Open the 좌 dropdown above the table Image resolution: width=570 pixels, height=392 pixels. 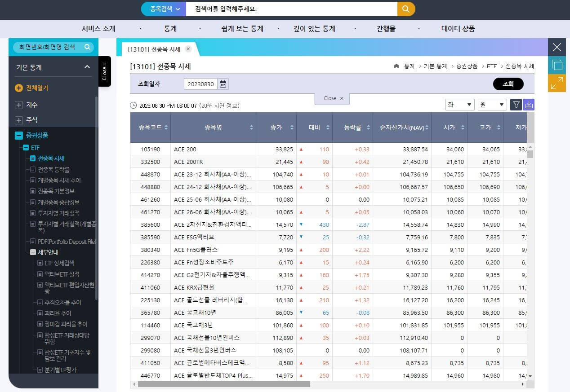click(459, 105)
